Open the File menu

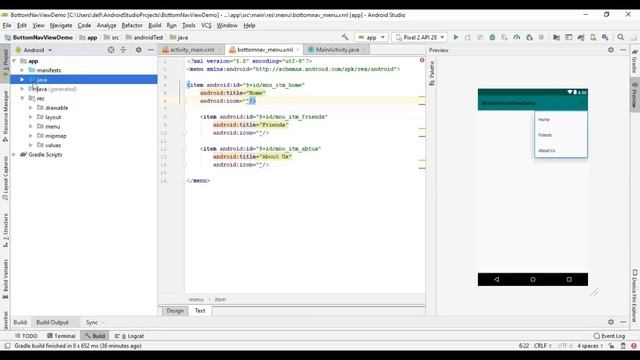click(x=7, y=25)
